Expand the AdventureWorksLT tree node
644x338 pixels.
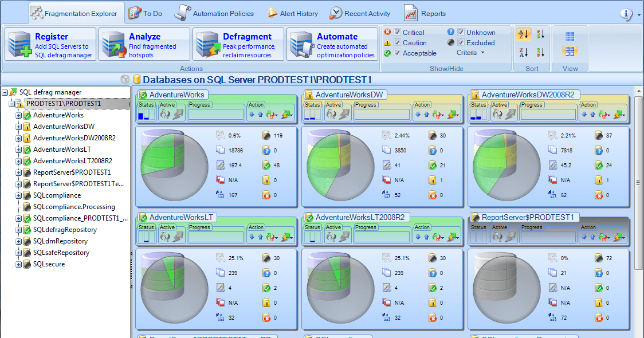tap(18, 150)
